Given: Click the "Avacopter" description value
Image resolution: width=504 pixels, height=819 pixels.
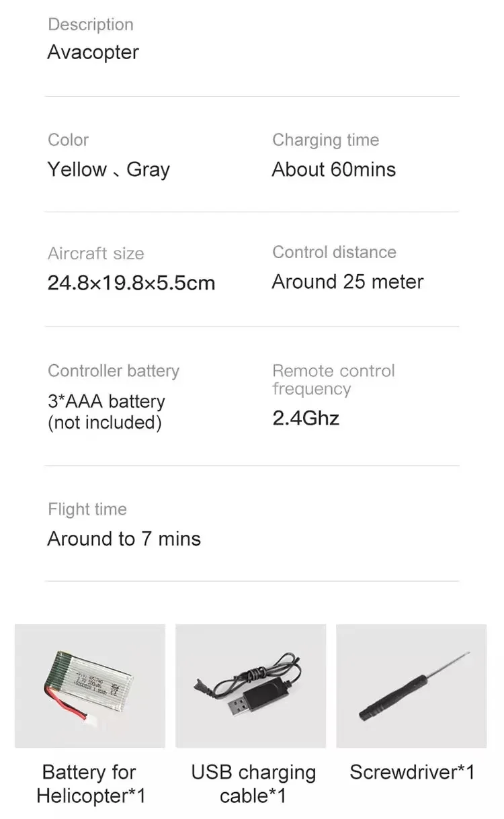Looking at the screenshot, I should (x=93, y=52).
